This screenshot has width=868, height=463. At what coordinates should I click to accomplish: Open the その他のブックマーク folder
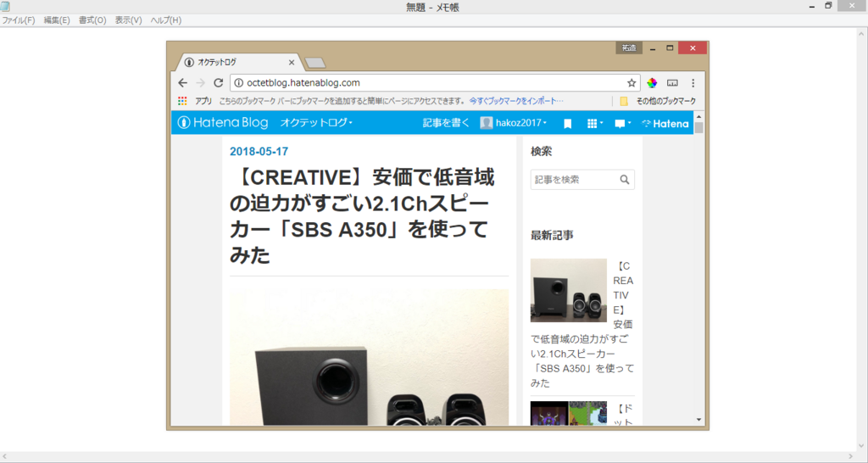658,101
